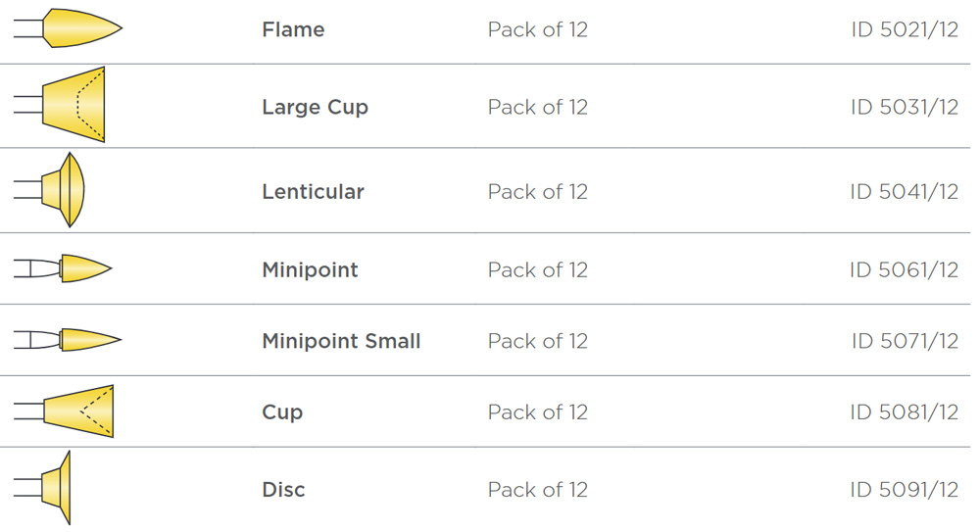Click the Minipoint Small product label
This screenshot has width=980, height=532.
click(x=341, y=341)
